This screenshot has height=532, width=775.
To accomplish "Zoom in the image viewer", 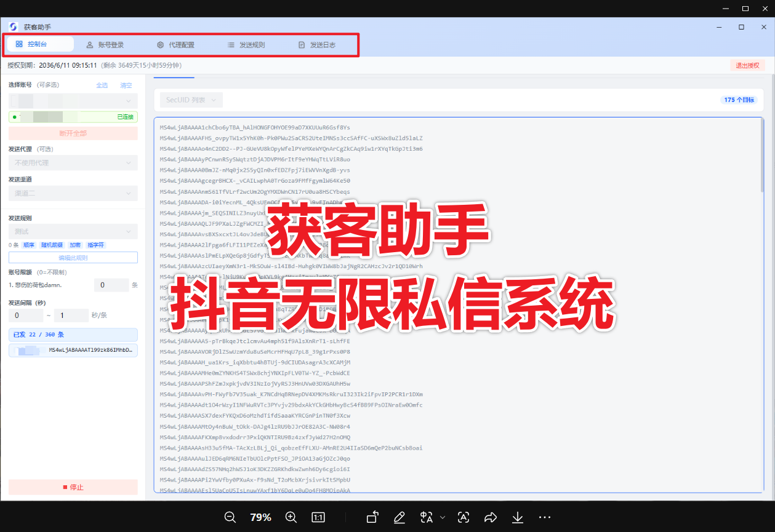I will tap(291, 517).
